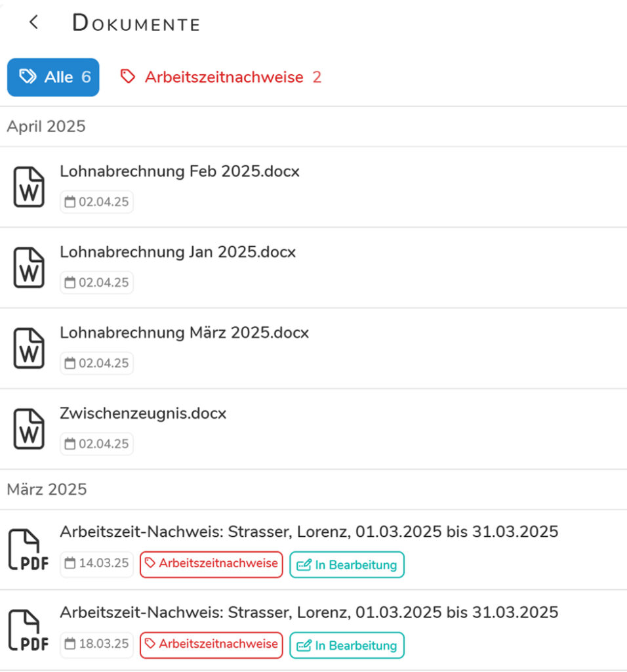Click the März 2025 section header
Viewport: 627px width, 672px height.
(x=47, y=490)
